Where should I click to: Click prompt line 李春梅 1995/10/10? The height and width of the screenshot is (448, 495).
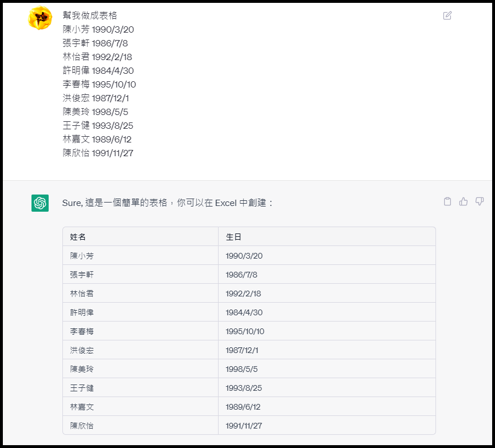tap(99, 84)
